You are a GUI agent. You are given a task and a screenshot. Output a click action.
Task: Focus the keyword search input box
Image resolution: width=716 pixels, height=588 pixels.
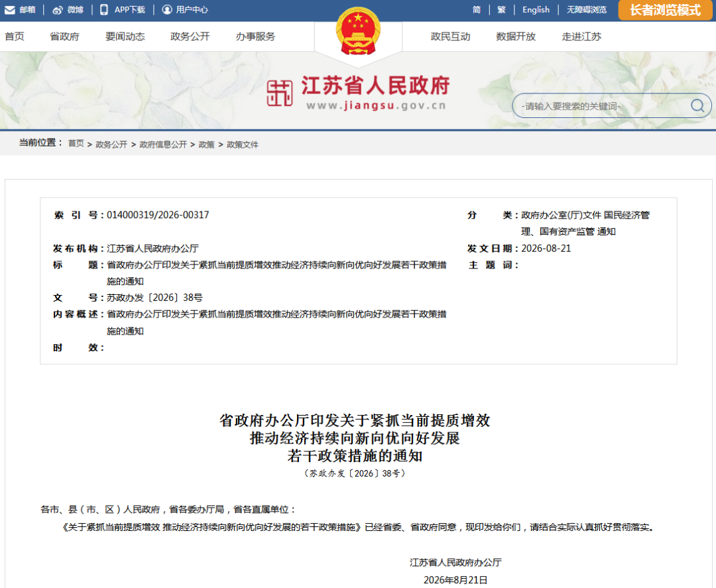pos(603,106)
